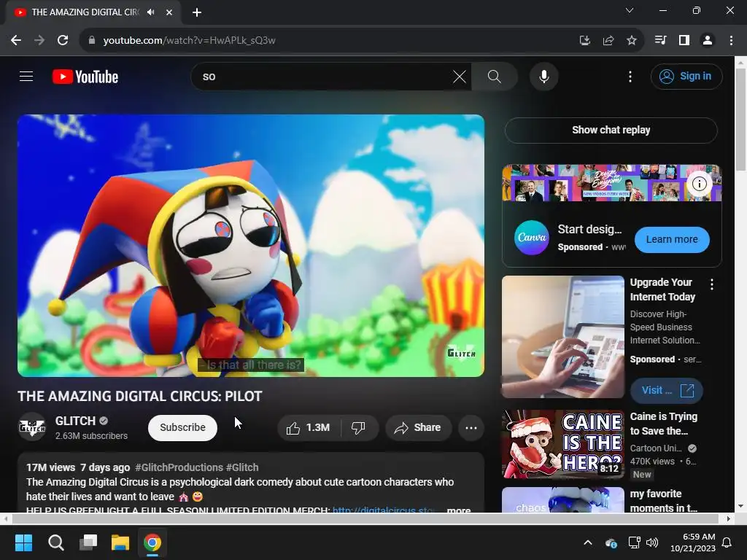Click Learn more on the Canva ad
The height and width of the screenshot is (560, 747).
click(672, 239)
